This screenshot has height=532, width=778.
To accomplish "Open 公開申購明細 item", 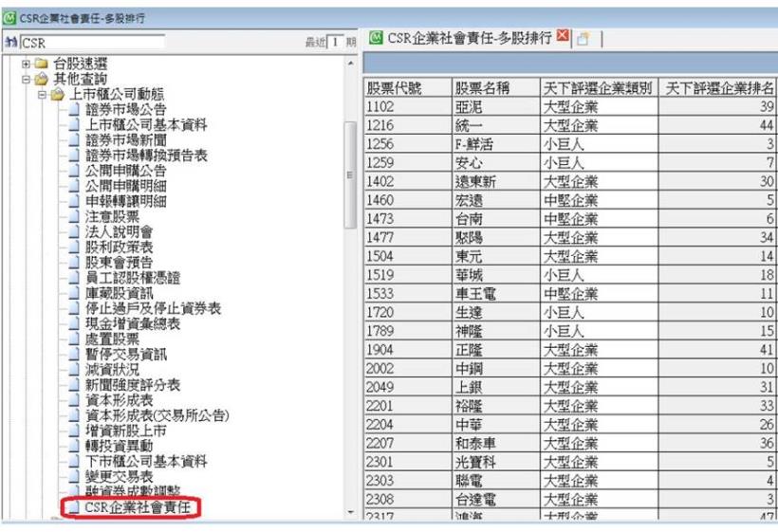I will (x=125, y=186).
